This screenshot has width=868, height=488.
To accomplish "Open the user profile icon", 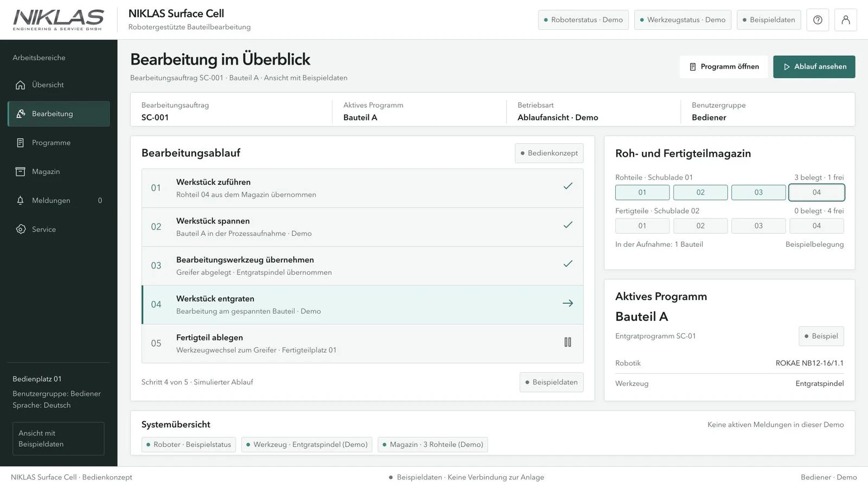I will 845,20.
